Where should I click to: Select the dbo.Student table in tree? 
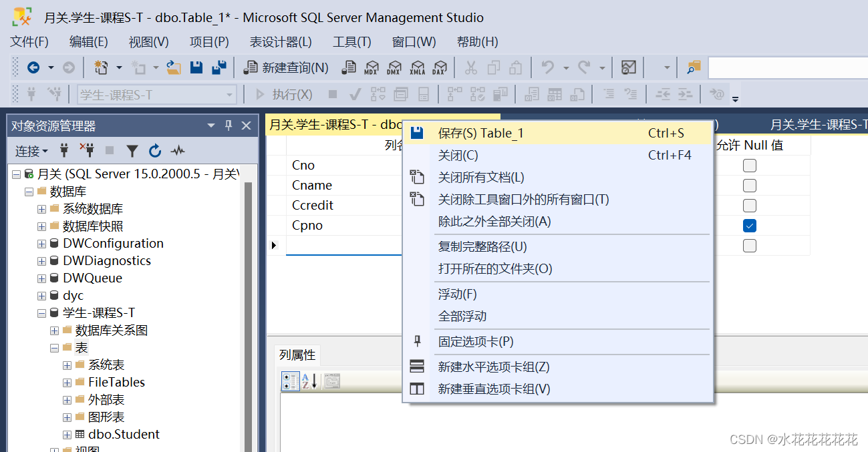124,435
